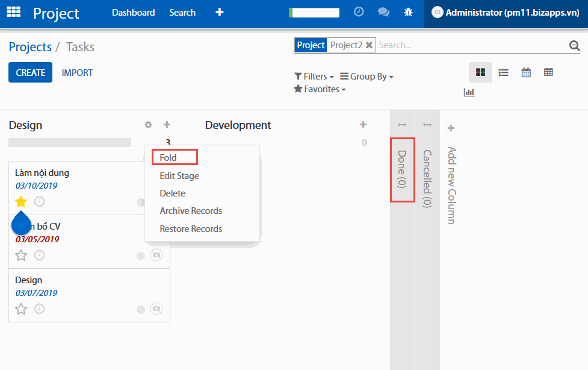
Task: Click the debug bug icon
Action: coord(408,12)
